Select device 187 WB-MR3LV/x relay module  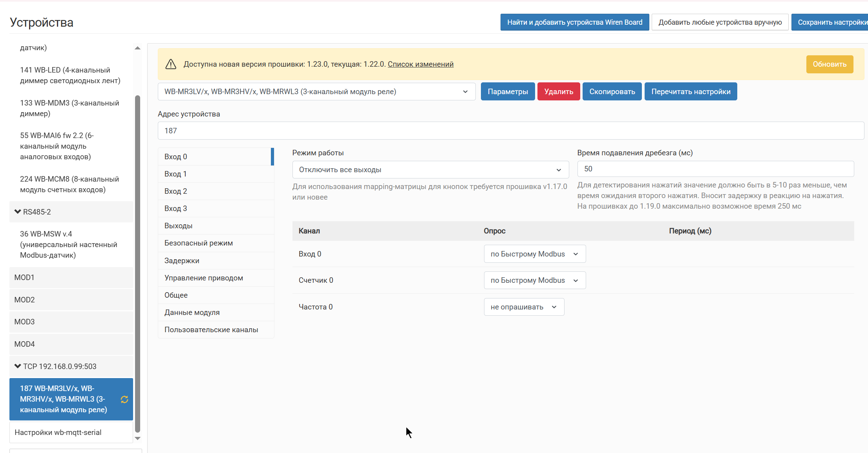(x=71, y=399)
